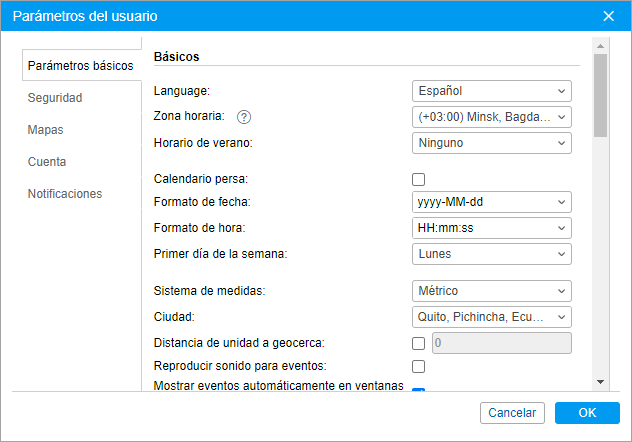Confirm settings with the OK button

coord(587,413)
